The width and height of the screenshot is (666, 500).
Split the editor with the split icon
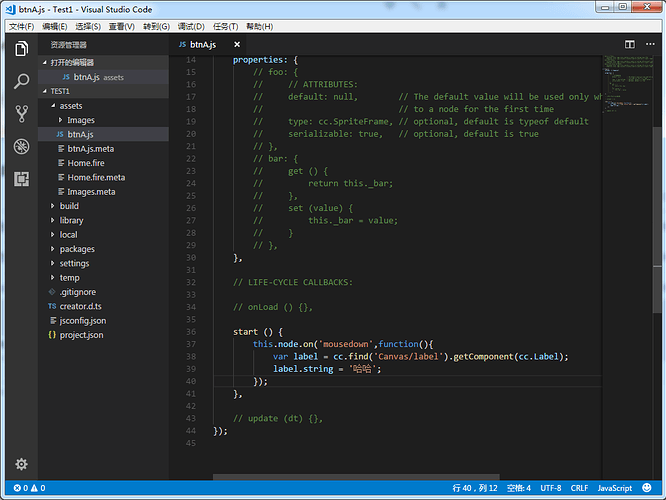tap(629, 44)
